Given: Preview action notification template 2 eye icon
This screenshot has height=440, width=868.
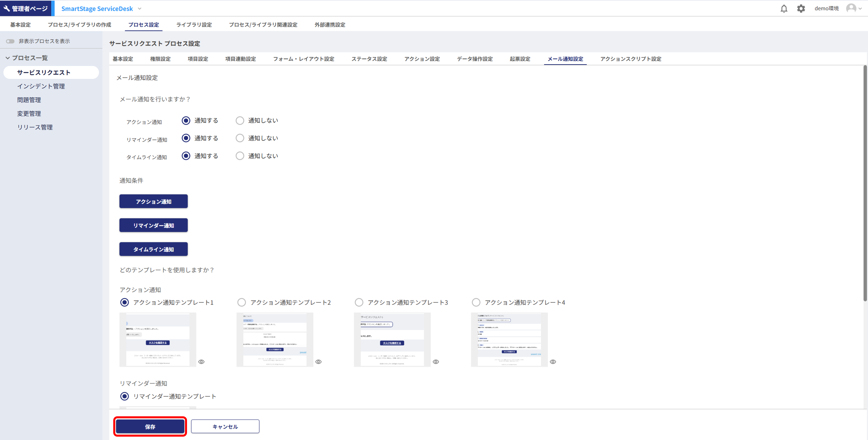Looking at the screenshot, I should [318, 362].
